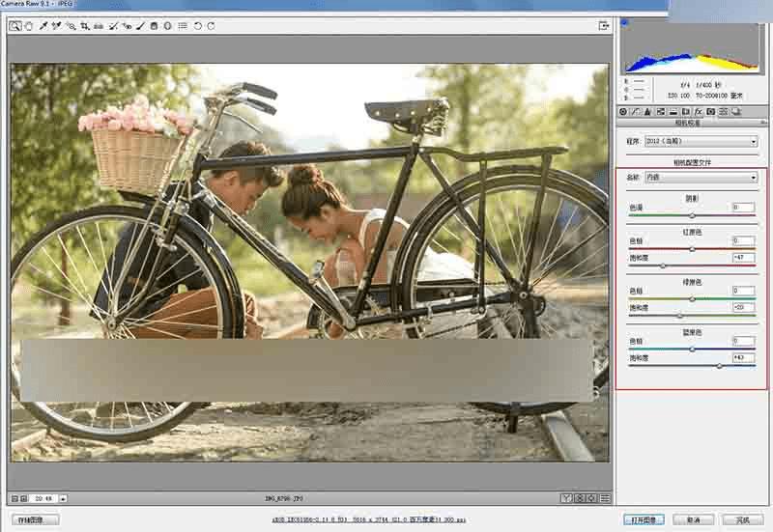Click the red primary saturation slider
This screenshot has width=773, height=532.
tap(662, 266)
